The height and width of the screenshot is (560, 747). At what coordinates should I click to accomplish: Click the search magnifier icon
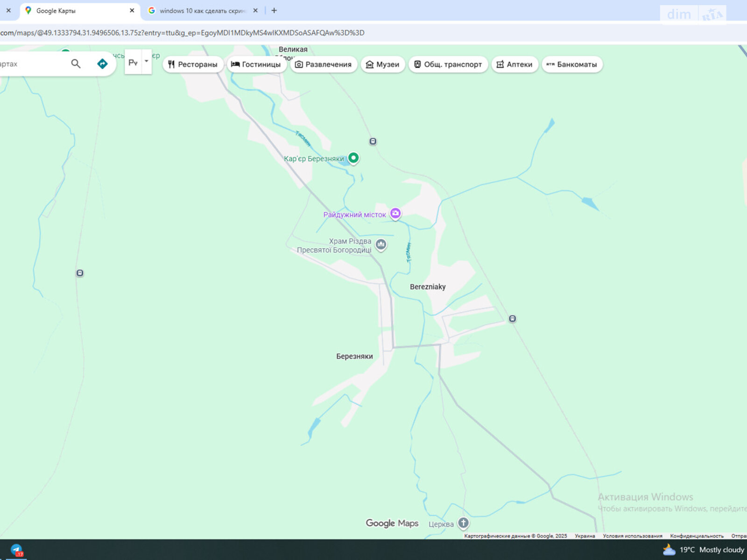pos(76,64)
